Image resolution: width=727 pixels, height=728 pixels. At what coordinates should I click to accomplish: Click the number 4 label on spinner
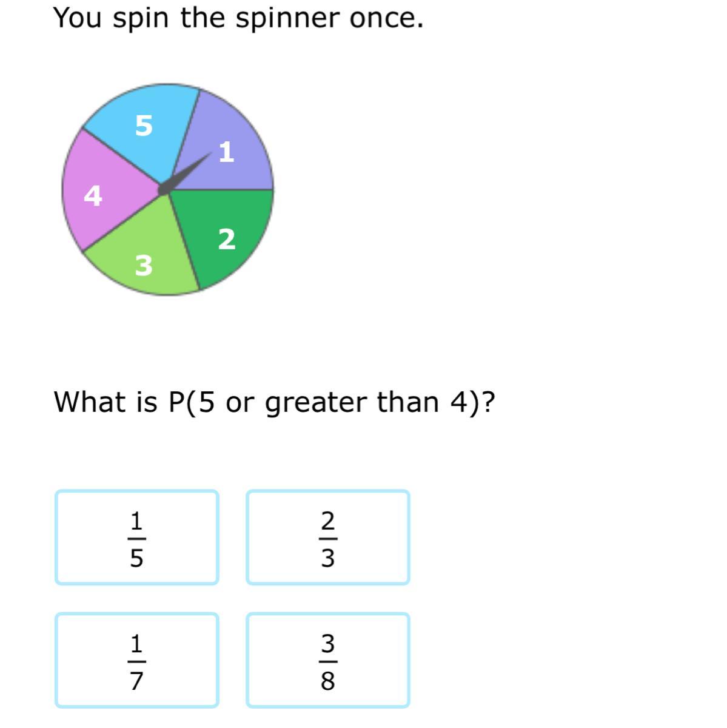click(x=93, y=195)
